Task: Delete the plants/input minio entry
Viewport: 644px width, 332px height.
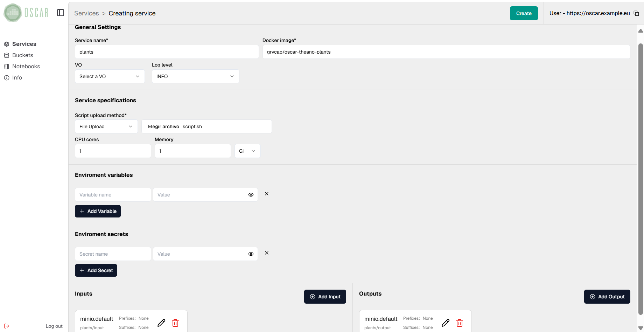Action: pos(175,323)
